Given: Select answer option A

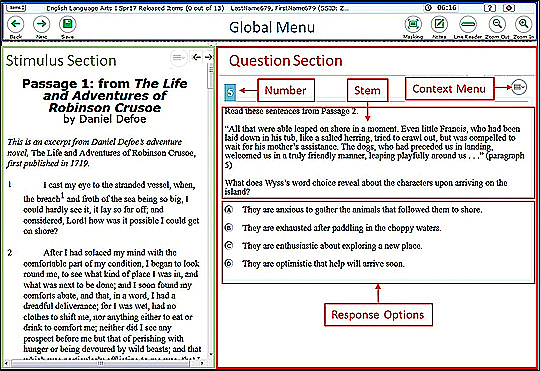Looking at the screenshot, I should [229, 209].
